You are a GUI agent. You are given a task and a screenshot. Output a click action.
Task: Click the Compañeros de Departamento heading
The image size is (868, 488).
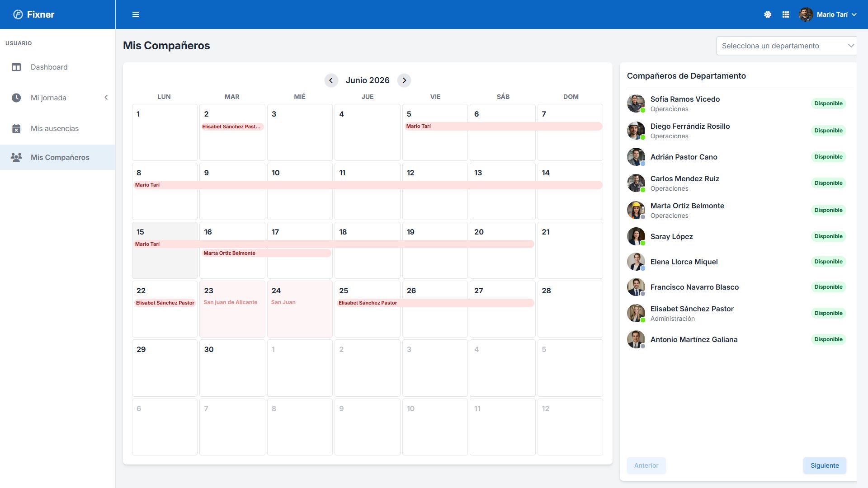tap(686, 76)
